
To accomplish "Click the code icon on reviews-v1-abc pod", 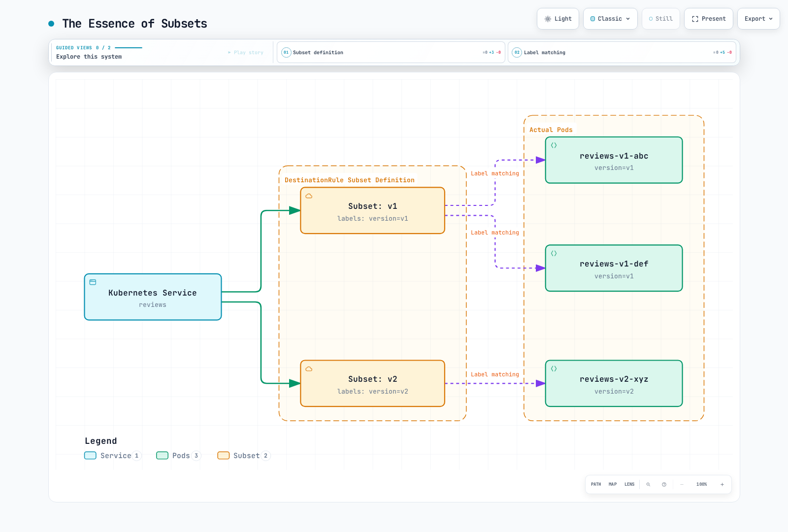I will 554,145.
